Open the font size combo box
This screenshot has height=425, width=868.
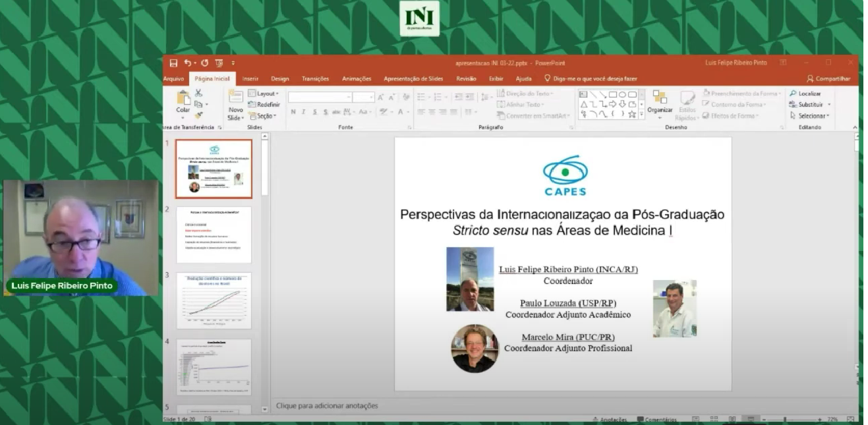363,97
